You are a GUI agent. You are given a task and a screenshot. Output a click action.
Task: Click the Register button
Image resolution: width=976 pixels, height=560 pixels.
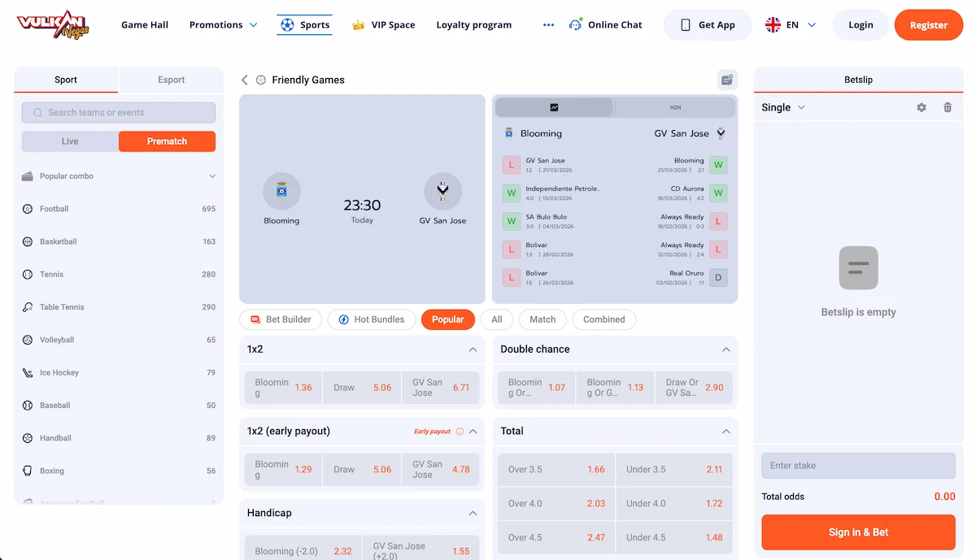pyautogui.click(x=928, y=25)
